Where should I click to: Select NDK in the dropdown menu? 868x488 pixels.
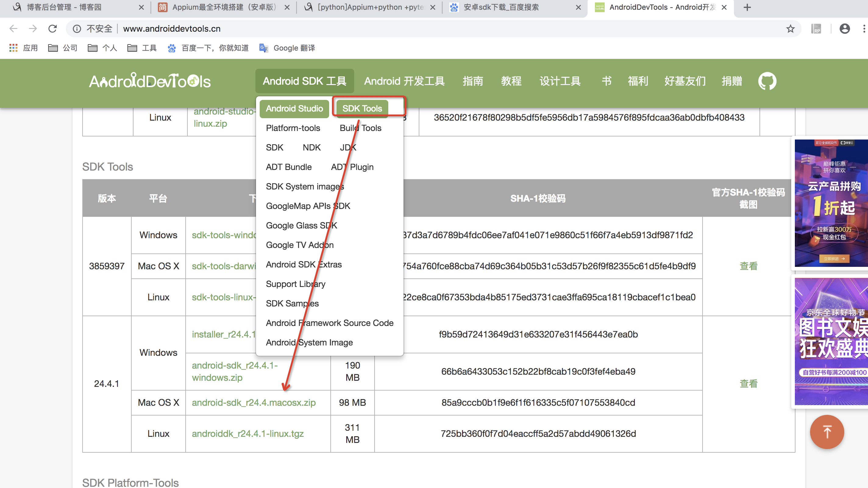pos(312,147)
